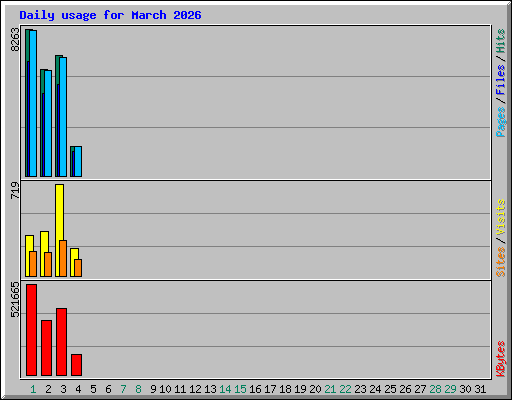Screen dimensions: 512x400
Task: Click the 'Visits' legend label
Action: click(x=501, y=218)
